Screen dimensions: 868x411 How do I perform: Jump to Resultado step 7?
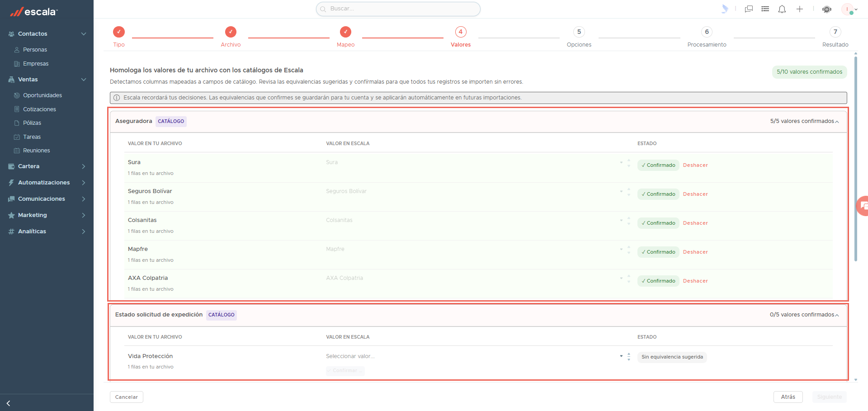835,36
